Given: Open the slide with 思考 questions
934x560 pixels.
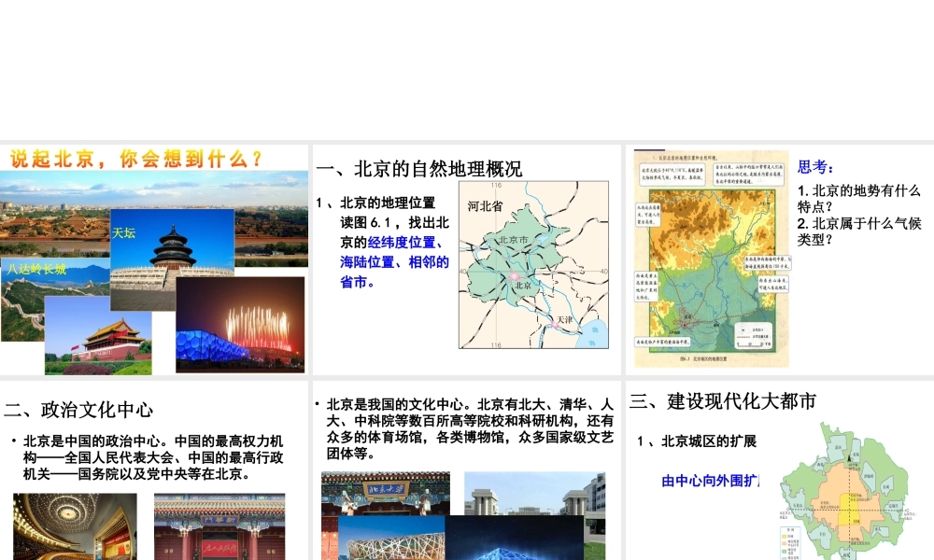Looking at the screenshot, I should point(780,259).
